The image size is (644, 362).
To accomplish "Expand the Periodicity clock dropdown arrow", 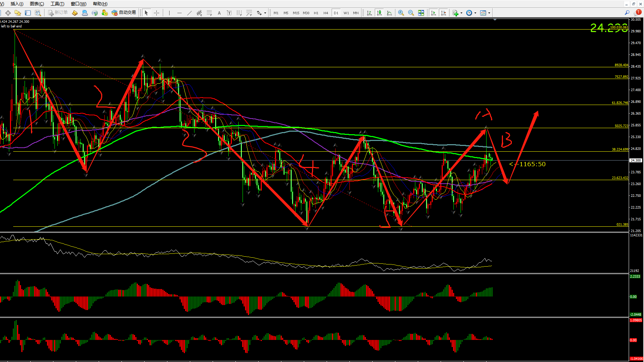I will click(x=475, y=13).
